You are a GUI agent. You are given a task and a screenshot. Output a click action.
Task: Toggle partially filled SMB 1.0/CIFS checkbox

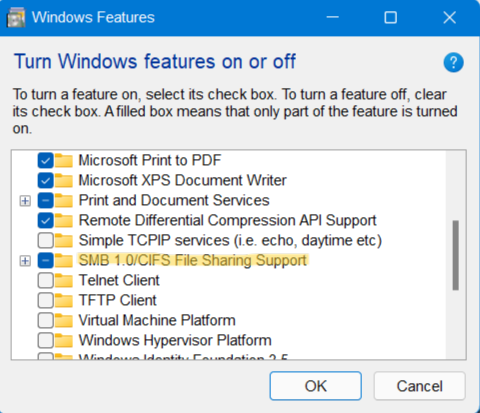(x=45, y=261)
